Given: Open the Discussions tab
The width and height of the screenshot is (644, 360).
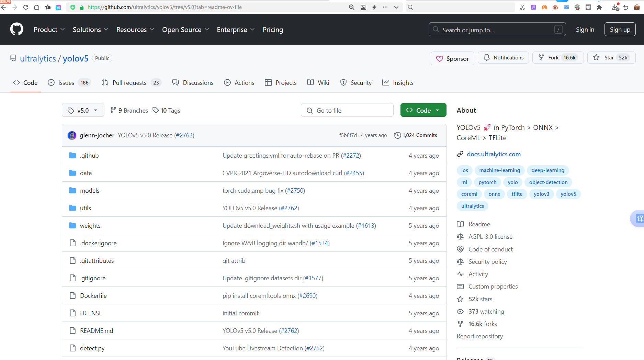Looking at the screenshot, I should (x=193, y=82).
